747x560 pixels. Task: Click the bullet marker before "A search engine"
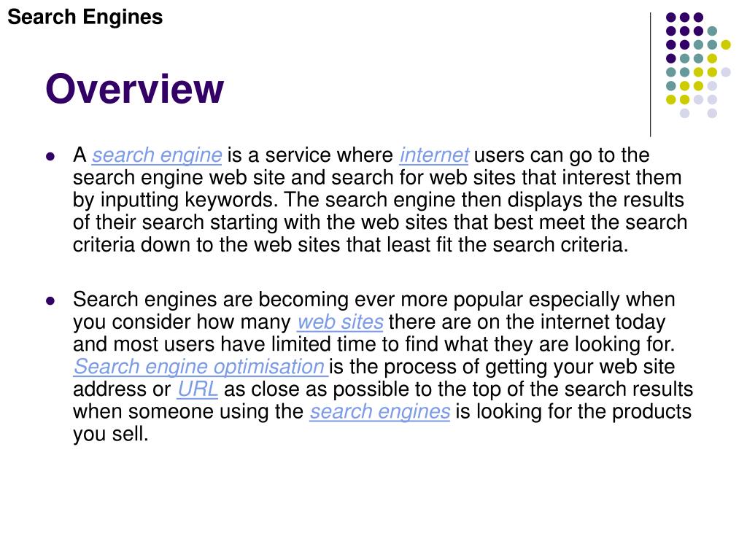[50, 156]
